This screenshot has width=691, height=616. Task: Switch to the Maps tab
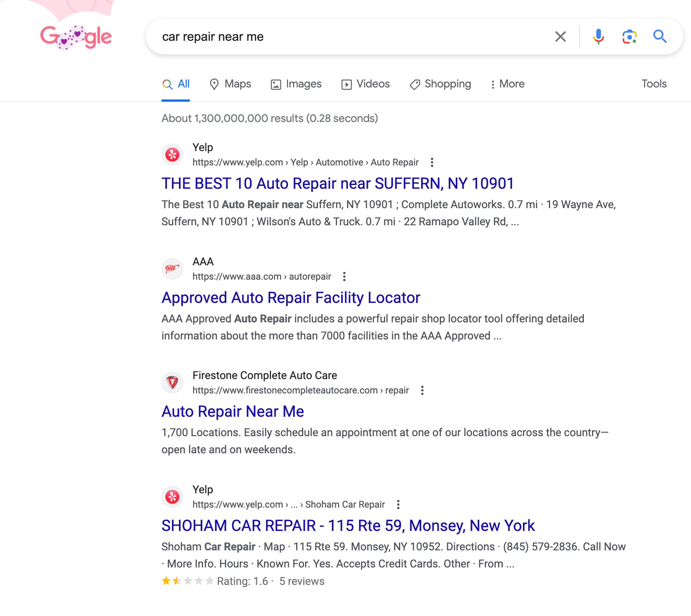click(x=230, y=84)
